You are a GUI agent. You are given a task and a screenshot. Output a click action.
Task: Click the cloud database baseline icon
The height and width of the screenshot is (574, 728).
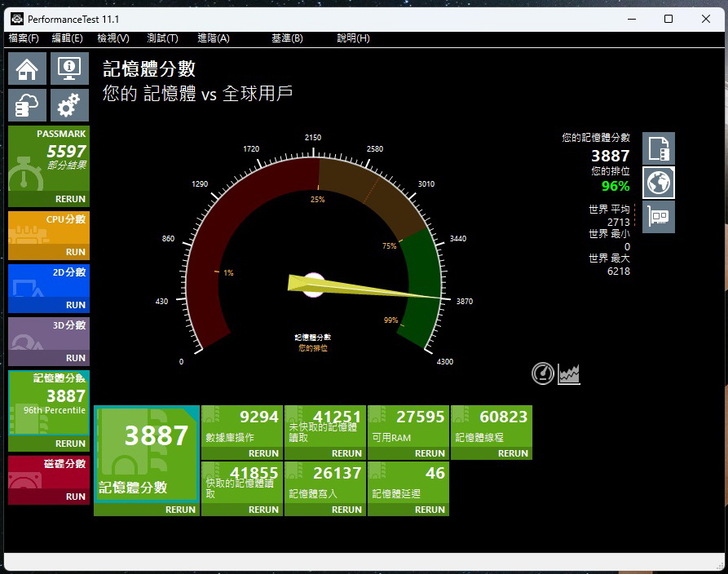[x=27, y=106]
